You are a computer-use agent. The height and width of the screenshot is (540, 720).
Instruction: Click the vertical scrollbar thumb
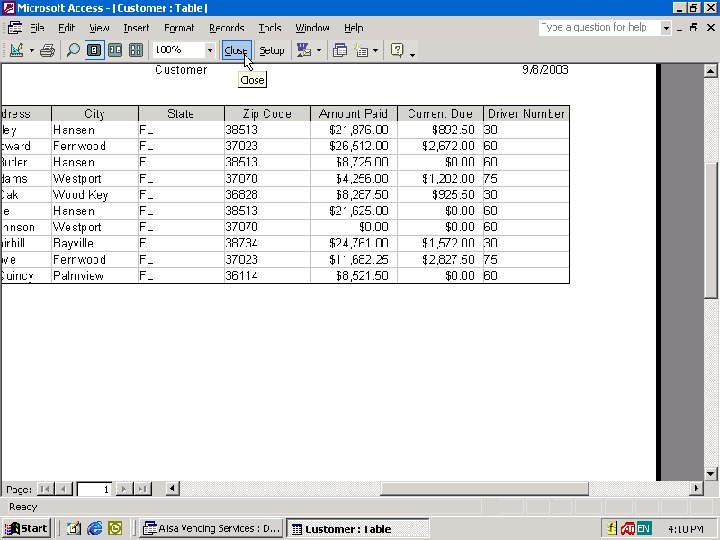pos(711,231)
